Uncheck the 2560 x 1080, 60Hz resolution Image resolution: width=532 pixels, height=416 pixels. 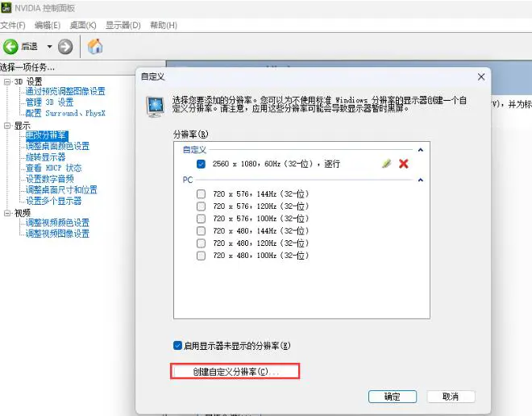click(201, 164)
